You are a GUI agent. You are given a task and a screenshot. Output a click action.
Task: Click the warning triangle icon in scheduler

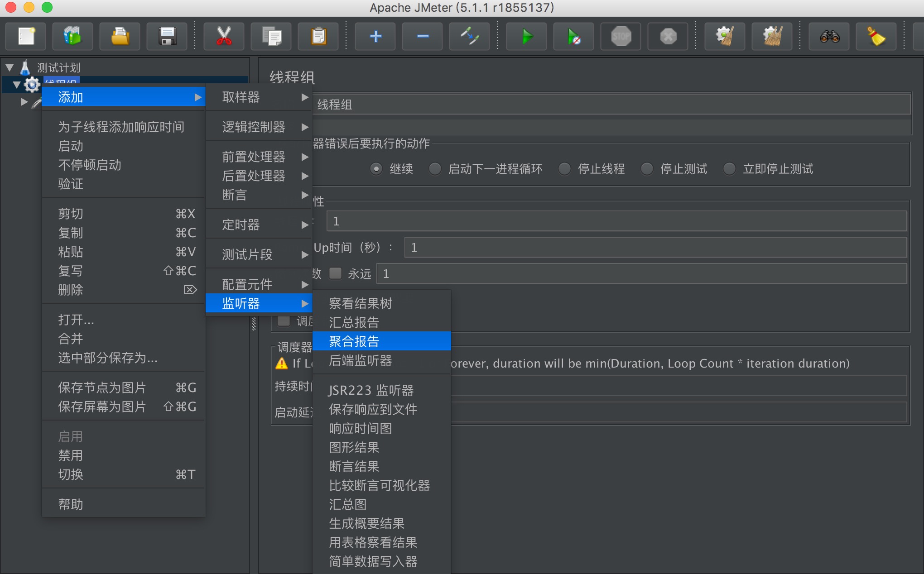[x=282, y=363]
